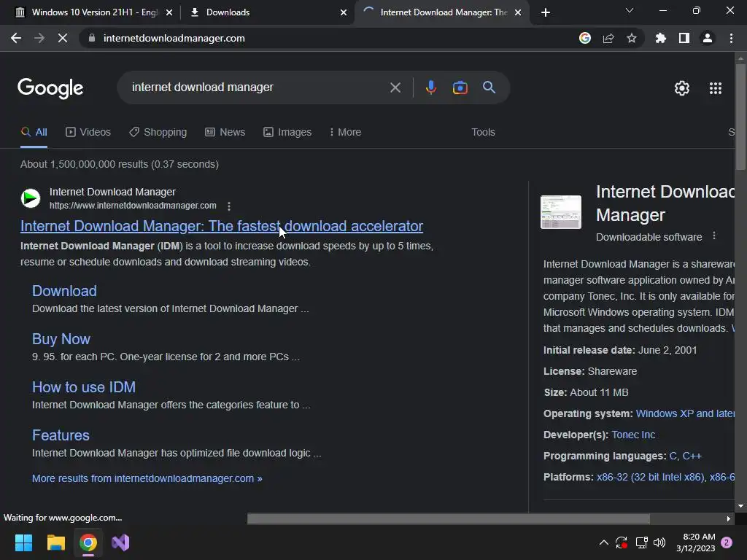Share this page via share icon
This screenshot has height=560, width=747.
click(x=608, y=38)
